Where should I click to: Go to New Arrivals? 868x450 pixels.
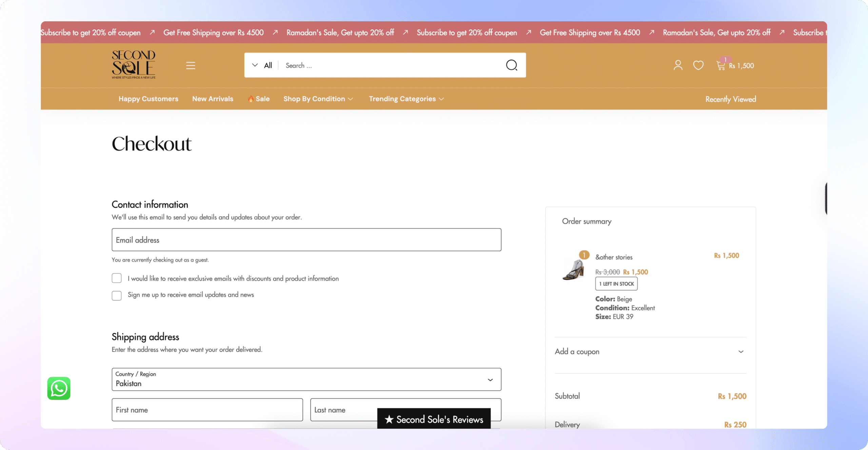coord(213,99)
